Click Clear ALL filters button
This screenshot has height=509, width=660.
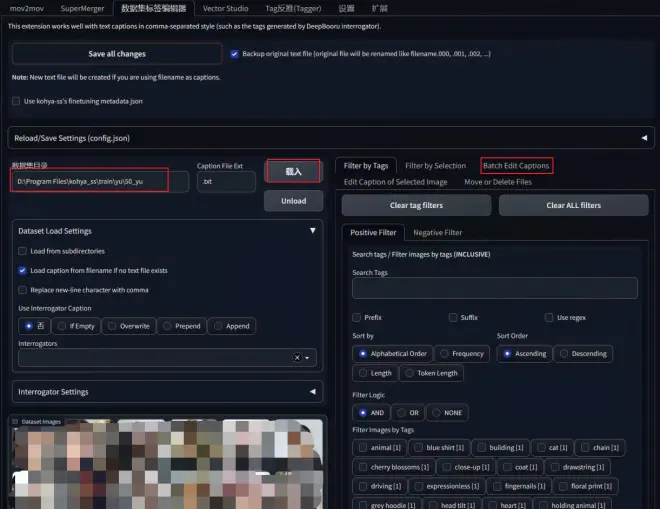click(573, 205)
